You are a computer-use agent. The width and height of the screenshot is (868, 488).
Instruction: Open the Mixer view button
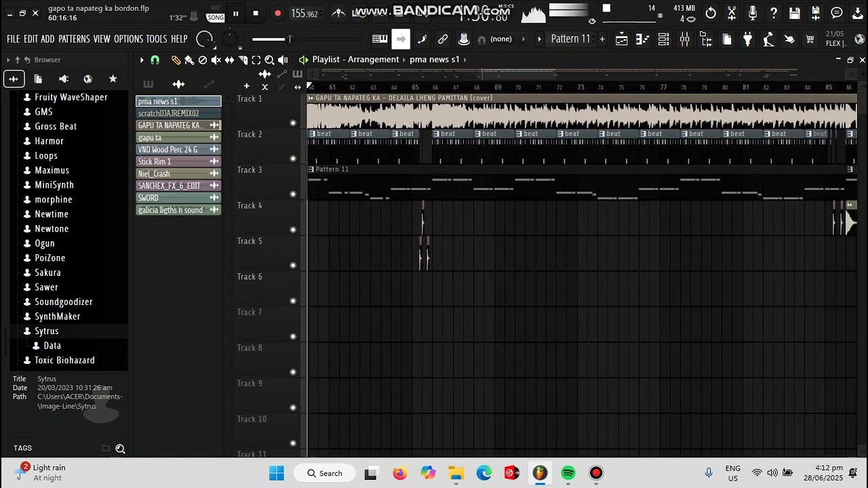(x=685, y=39)
